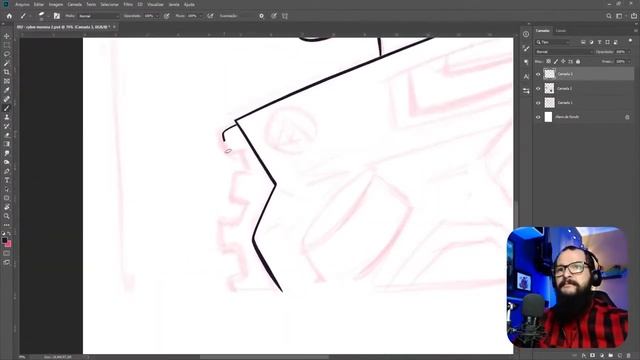
Task: Switch to the Camadas tab
Action: click(x=542, y=31)
